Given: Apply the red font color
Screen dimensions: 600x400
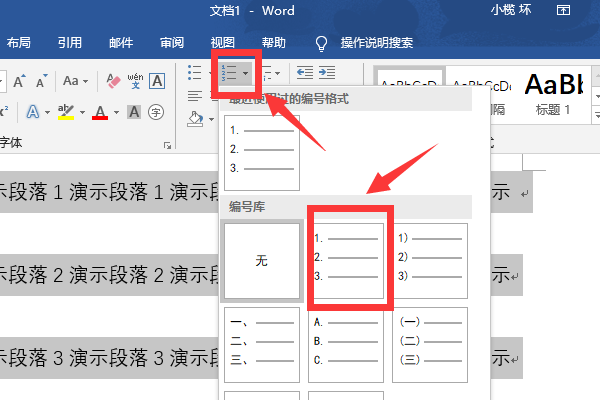Looking at the screenshot, I should pos(100,112).
